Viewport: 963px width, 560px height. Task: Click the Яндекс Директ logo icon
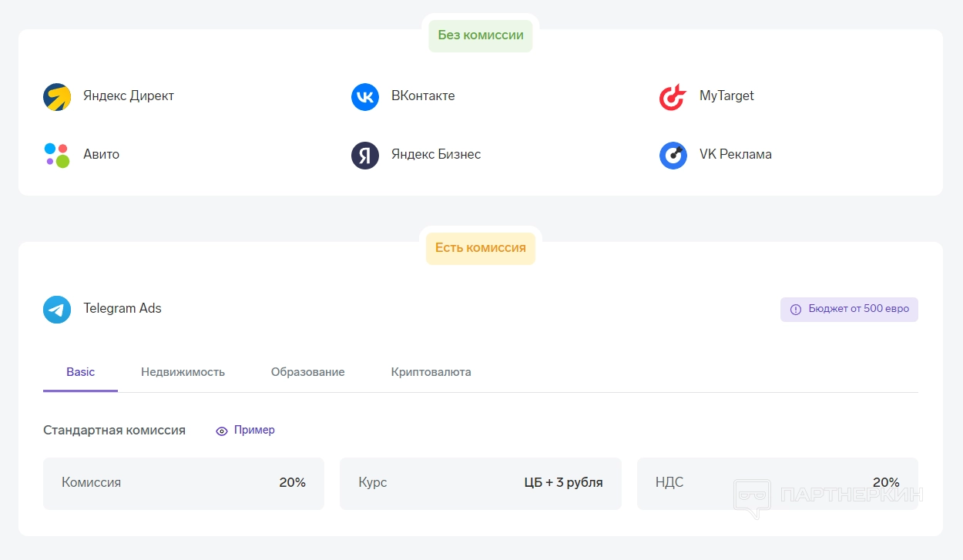point(57,97)
